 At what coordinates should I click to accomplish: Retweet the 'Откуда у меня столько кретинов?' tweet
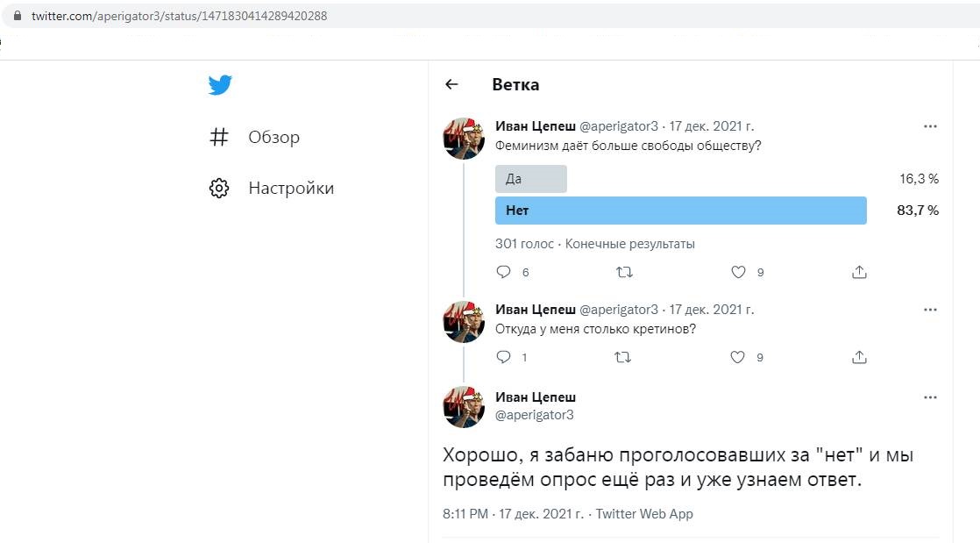(x=622, y=357)
